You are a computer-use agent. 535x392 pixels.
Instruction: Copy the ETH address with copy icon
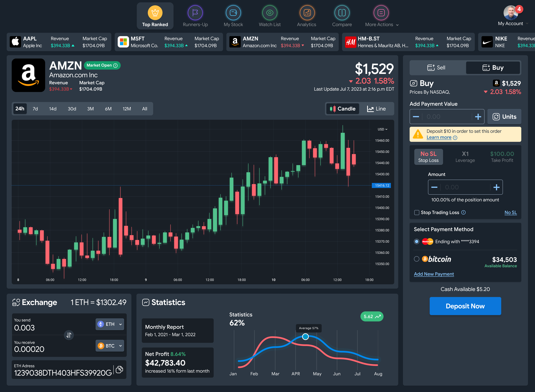coord(119,369)
